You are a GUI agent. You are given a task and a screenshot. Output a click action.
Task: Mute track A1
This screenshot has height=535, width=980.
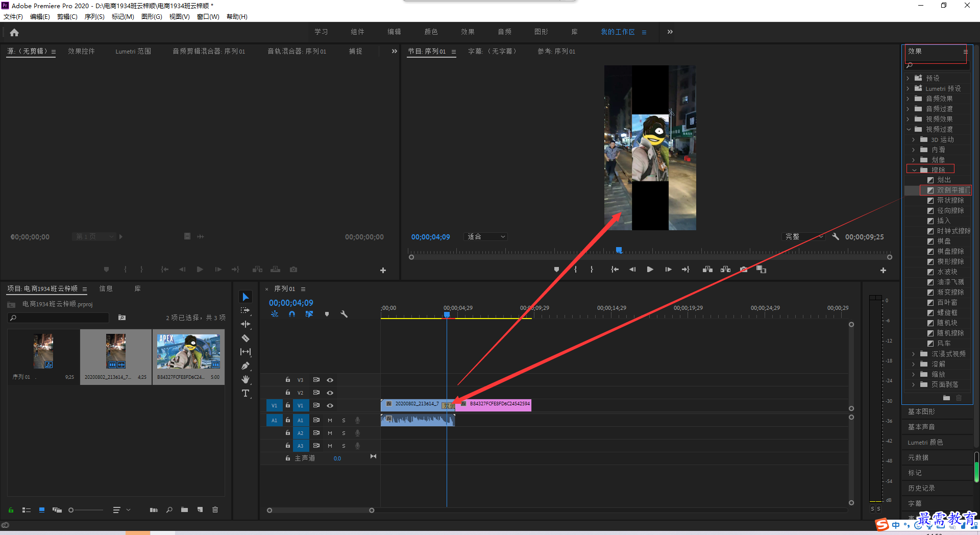click(x=330, y=420)
